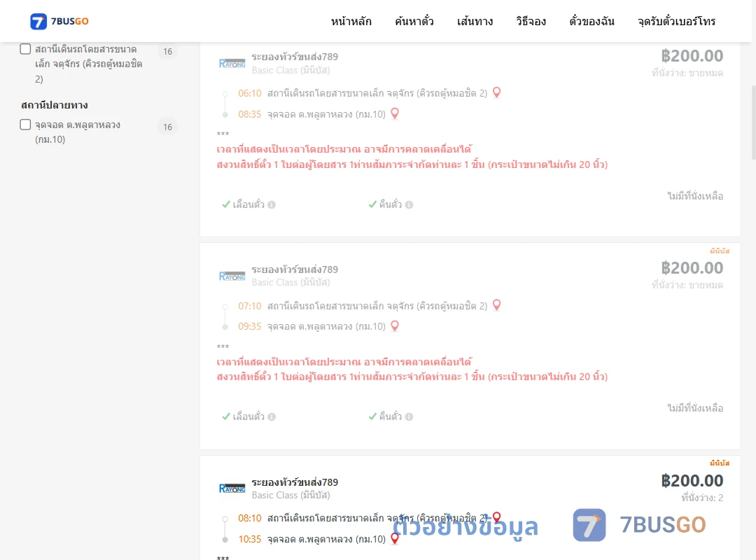
Task: Open เส้นทาง menu item
Action: (x=475, y=21)
